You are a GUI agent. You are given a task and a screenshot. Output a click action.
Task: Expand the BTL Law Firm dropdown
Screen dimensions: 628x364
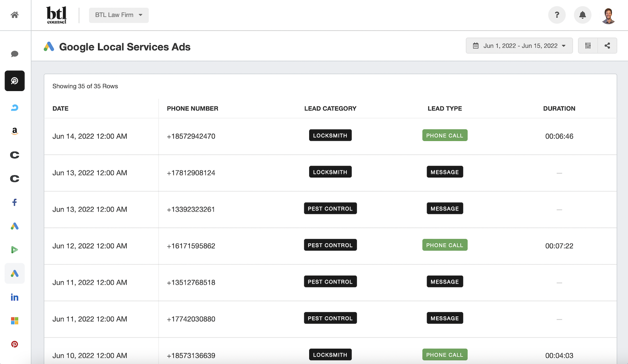[119, 15]
